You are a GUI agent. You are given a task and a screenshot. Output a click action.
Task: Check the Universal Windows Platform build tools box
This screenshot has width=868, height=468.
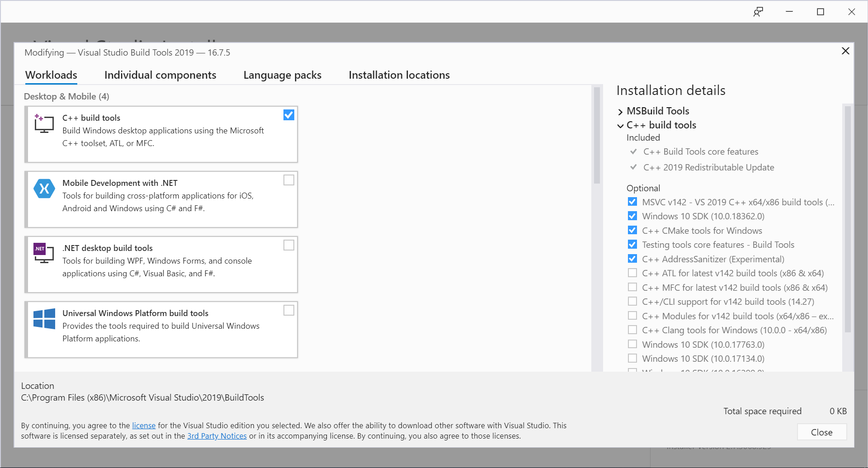click(x=288, y=310)
